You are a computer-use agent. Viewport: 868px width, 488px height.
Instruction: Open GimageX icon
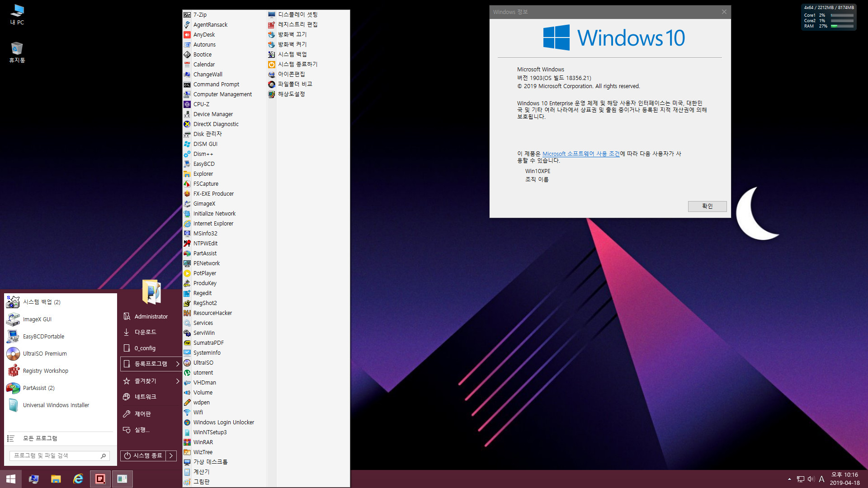[x=187, y=204]
